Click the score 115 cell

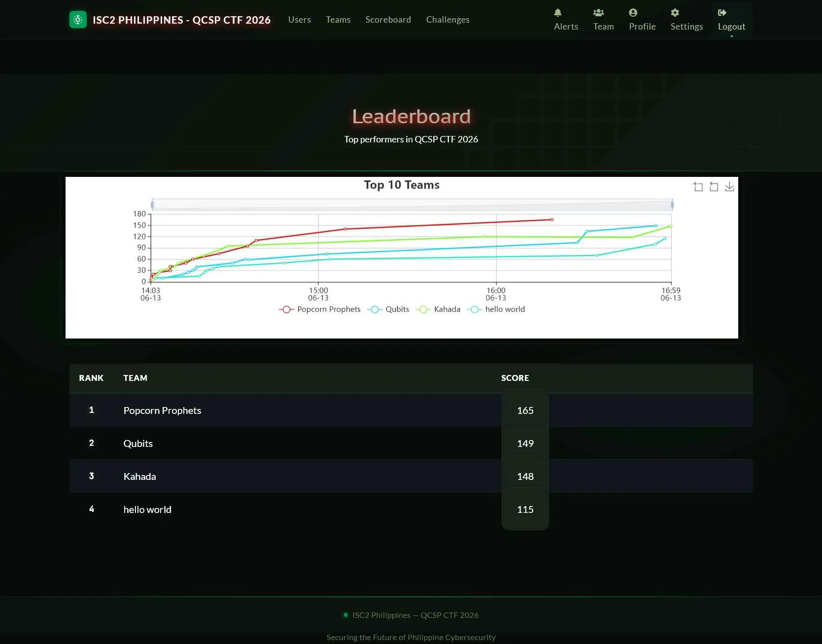pos(525,509)
